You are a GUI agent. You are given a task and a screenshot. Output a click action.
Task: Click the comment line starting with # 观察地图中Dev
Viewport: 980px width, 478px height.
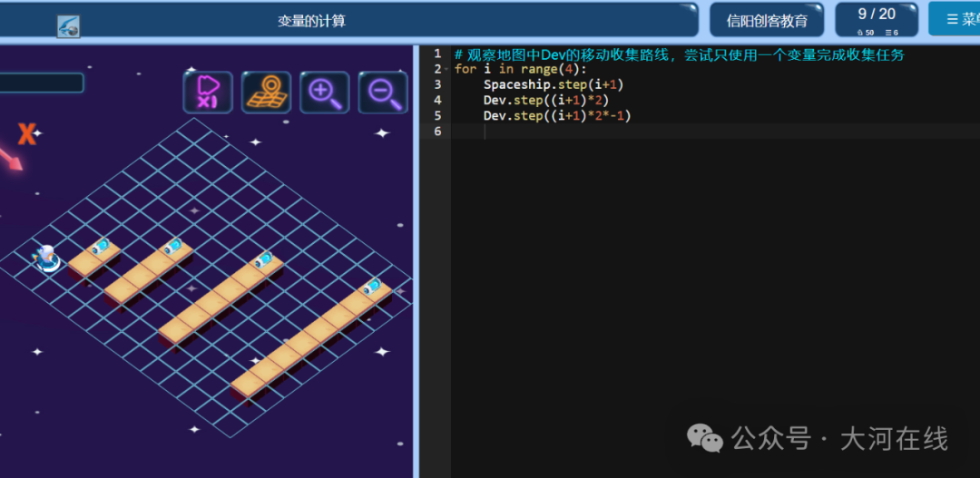point(680,54)
